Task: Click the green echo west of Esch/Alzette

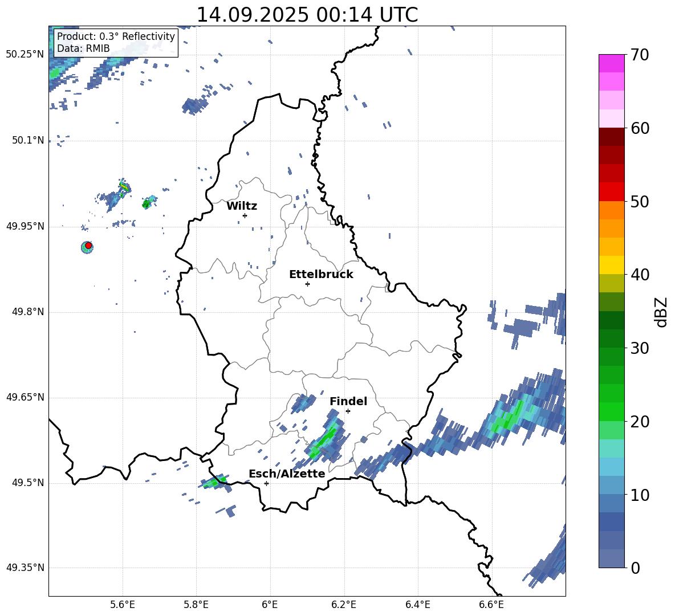Action: 214,482
